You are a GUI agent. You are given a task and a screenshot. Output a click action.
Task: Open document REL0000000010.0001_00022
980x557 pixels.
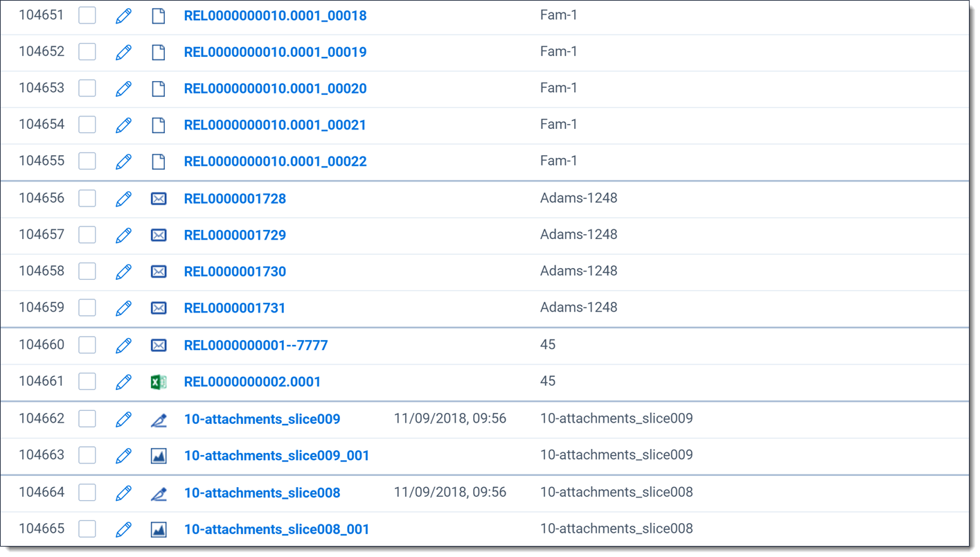click(x=275, y=161)
